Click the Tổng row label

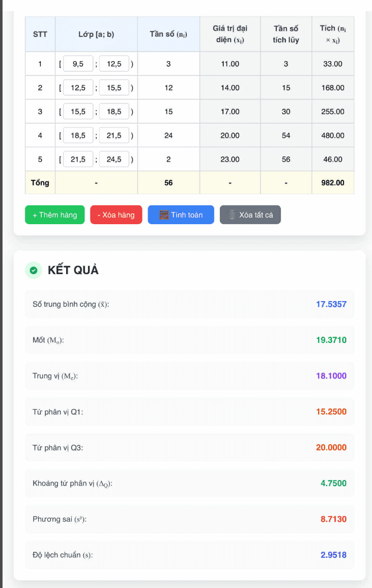[x=40, y=182]
